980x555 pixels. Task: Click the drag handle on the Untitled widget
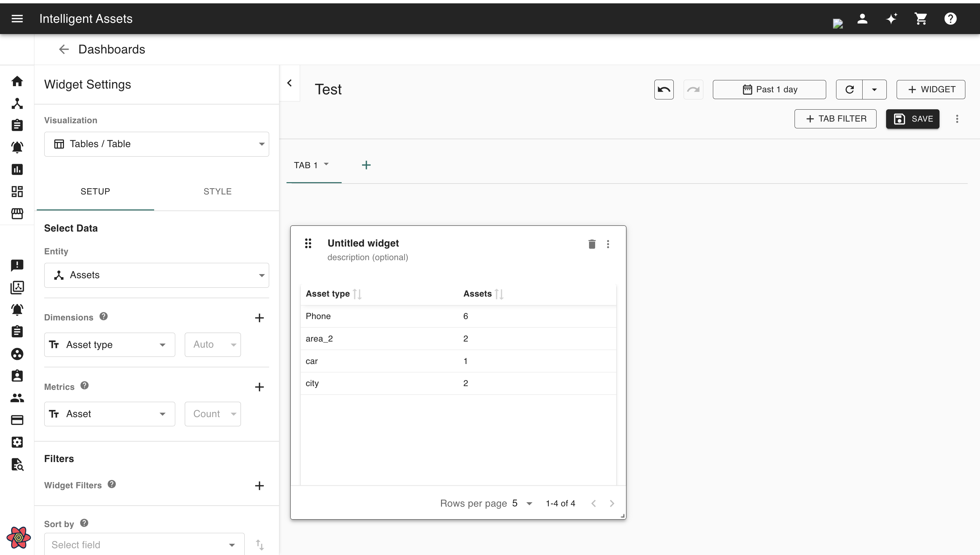point(308,243)
